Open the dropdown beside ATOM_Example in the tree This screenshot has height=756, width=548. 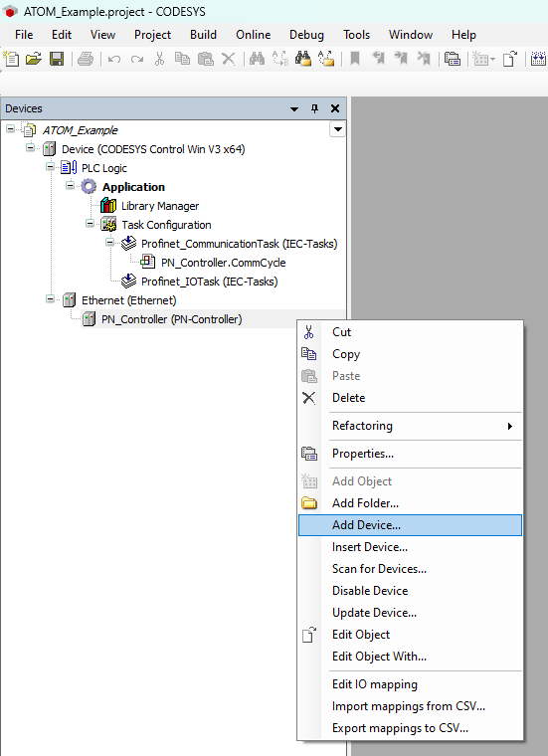click(338, 129)
